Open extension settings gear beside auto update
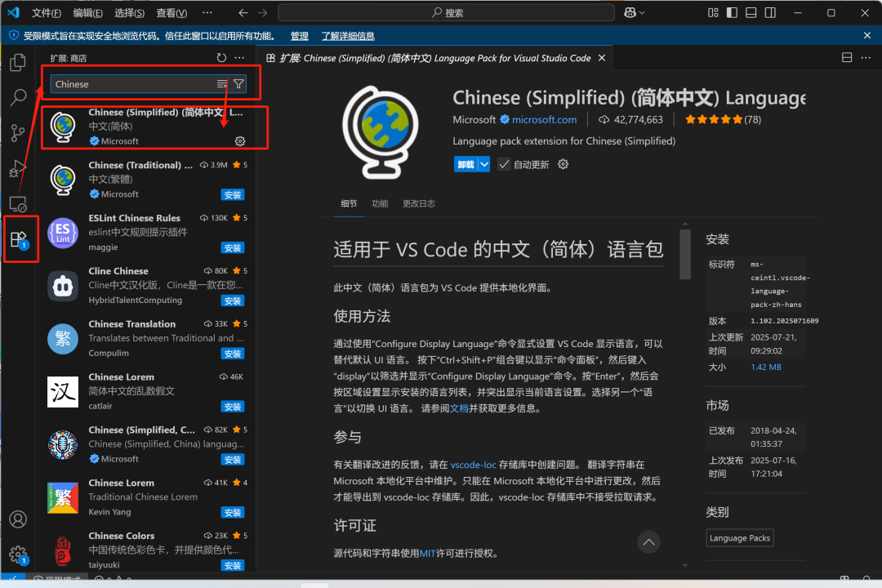Viewport: 882px width, 588px height. (x=563, y=164)
